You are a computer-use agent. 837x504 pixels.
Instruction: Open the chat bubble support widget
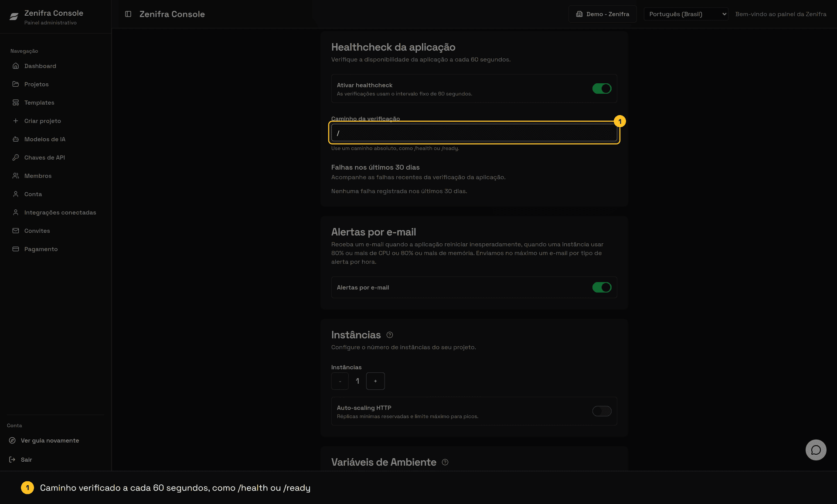pos(816,450)
